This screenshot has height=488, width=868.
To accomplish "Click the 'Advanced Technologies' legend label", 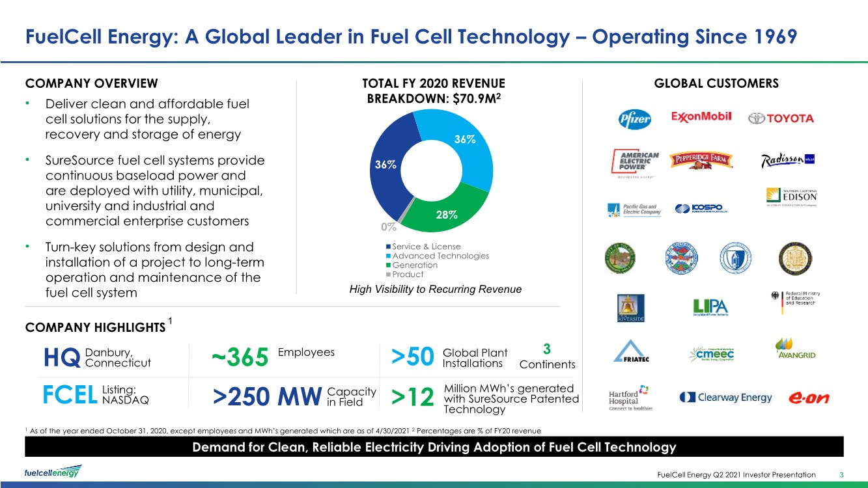I will 441,256.
